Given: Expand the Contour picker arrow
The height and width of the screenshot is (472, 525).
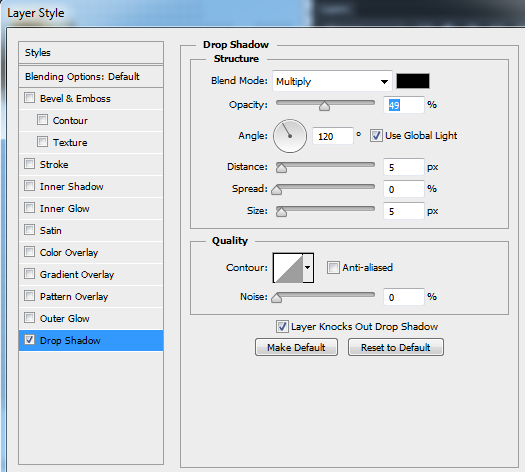Looking at the screenshot, I should [x=308, y=268].
